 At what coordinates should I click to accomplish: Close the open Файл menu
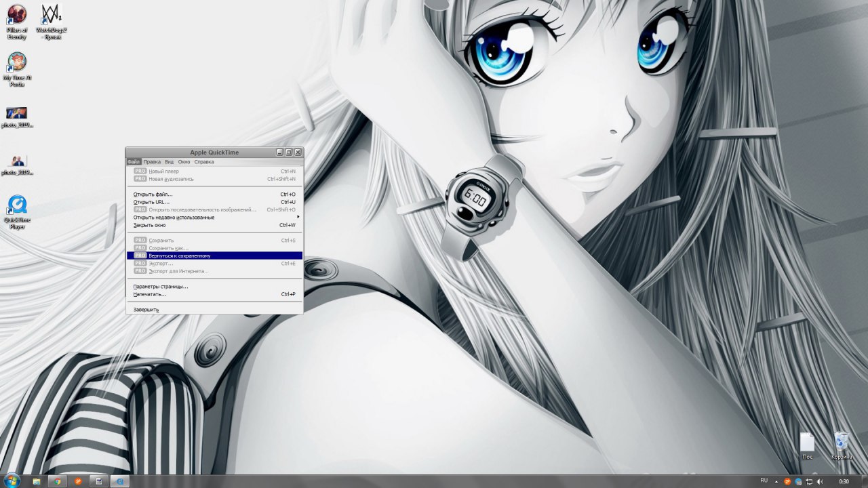tap(134, 162)
